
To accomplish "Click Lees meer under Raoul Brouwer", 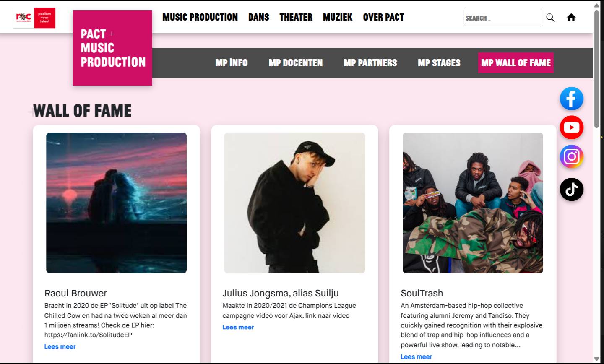I will [60, 347].
